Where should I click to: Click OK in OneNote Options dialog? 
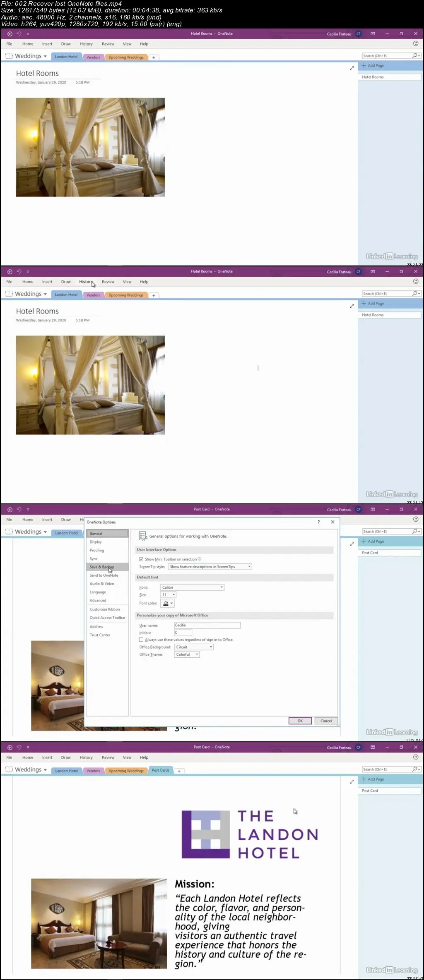(x=300, y=721)
